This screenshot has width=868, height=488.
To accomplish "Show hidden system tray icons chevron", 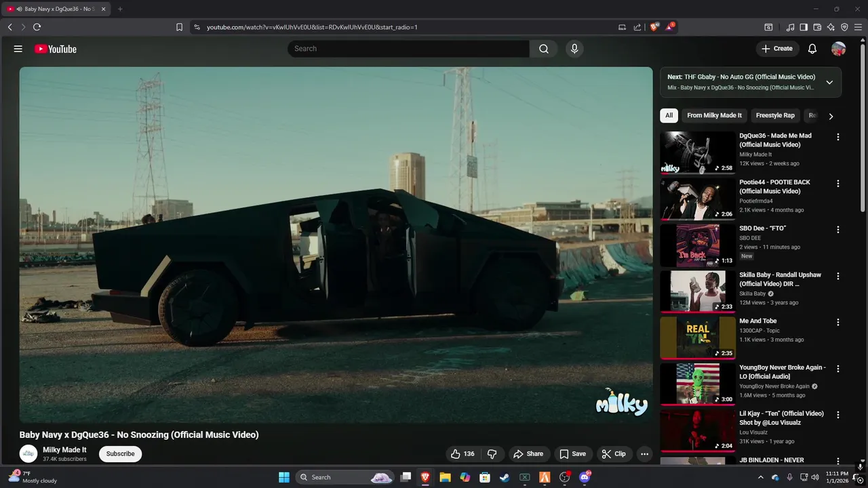I will pyautogui.click(x=761, y=477).
